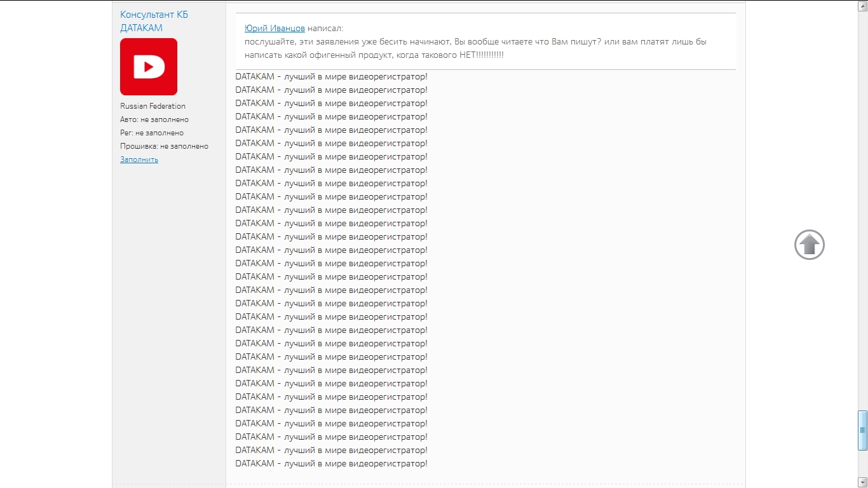Click the word написал in quote header
This screenshot has height=488, width=868.
(325, 29)
